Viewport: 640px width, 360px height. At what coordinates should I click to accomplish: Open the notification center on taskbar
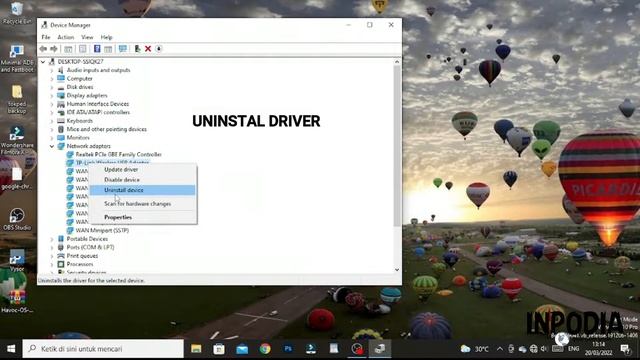[625, 349]
